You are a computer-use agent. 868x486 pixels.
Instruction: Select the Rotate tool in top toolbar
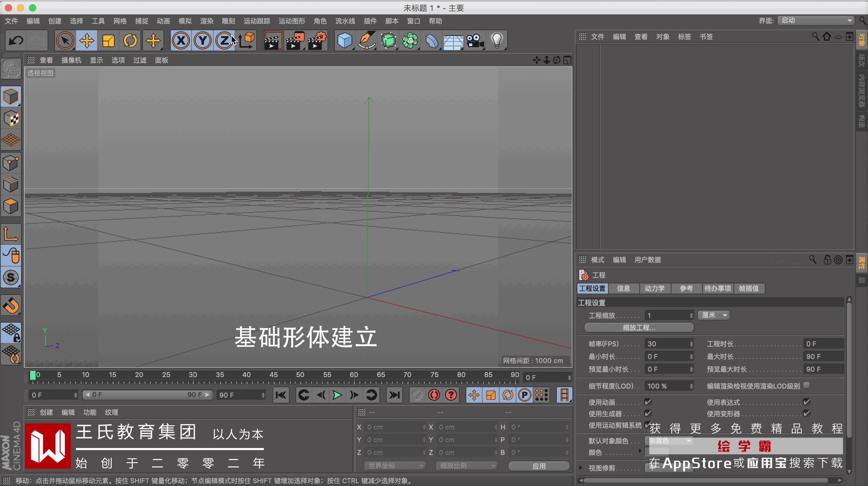click(130, 41)
